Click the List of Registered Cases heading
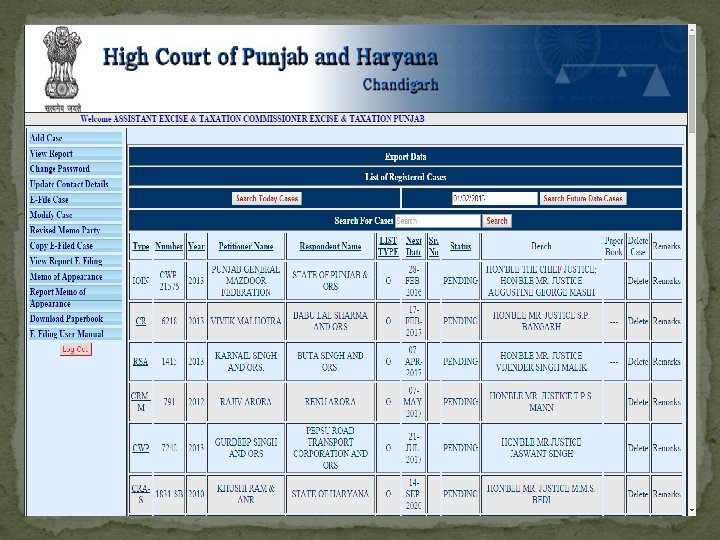The image size is (720, 540). click(405, 177)
